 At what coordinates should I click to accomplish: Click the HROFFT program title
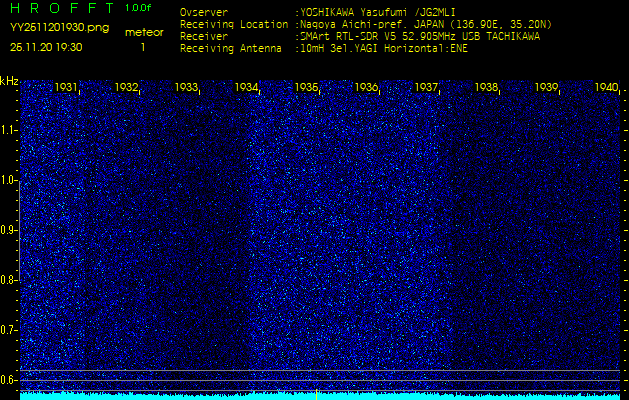[62, 8]
